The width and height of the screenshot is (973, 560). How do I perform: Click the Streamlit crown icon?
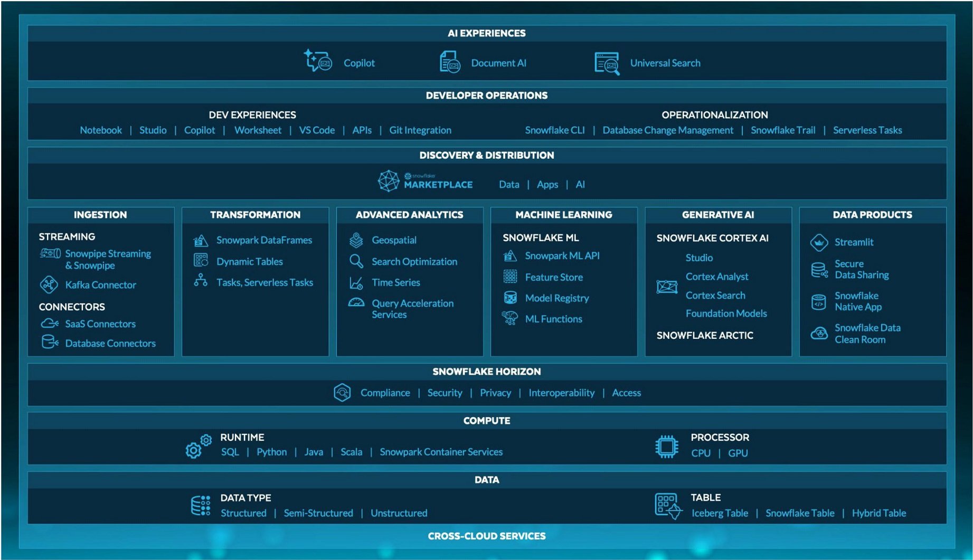pos(819,242)
